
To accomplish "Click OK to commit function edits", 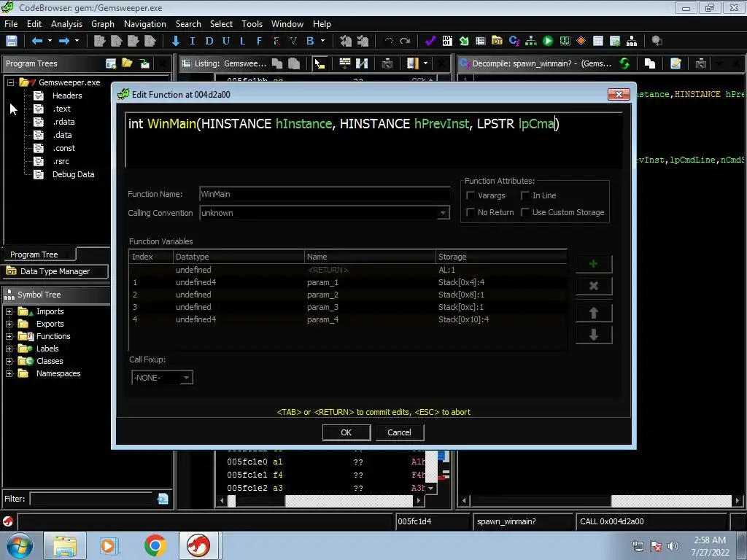I will (347, 432).
